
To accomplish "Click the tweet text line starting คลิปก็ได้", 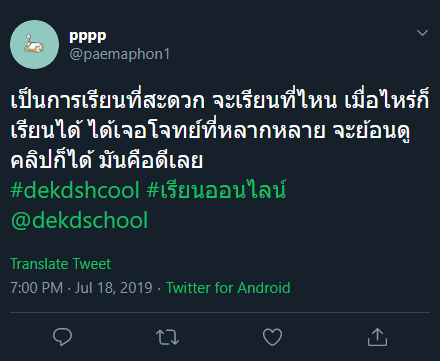I will (107, 160).
